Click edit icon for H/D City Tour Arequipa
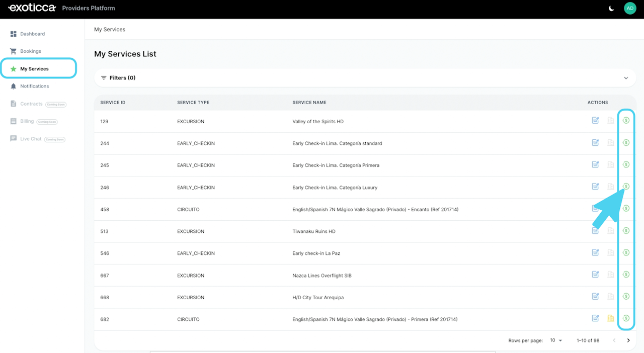Image resolution: width=644 pixels, height=353 pixels. 595,296
